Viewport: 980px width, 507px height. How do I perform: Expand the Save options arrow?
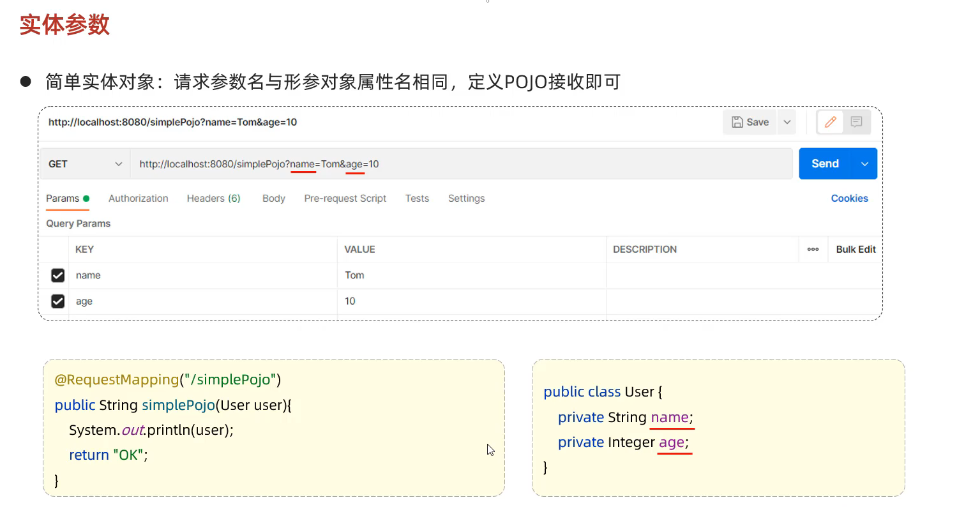click(787, 122)
